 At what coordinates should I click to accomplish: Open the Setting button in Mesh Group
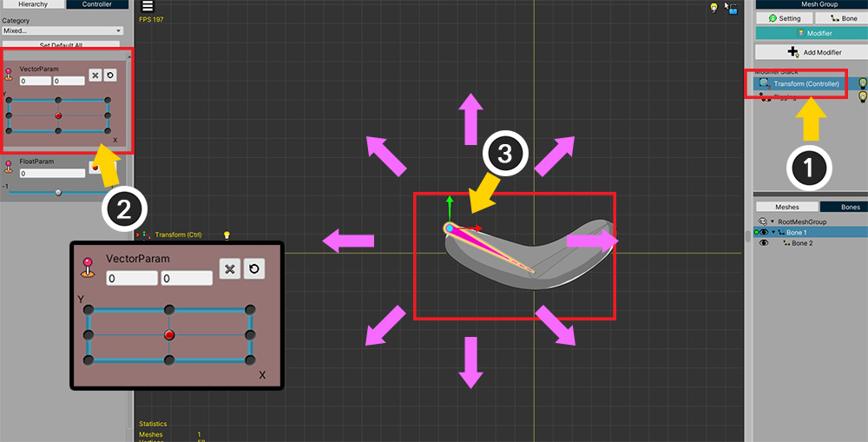tap(785, 18)
